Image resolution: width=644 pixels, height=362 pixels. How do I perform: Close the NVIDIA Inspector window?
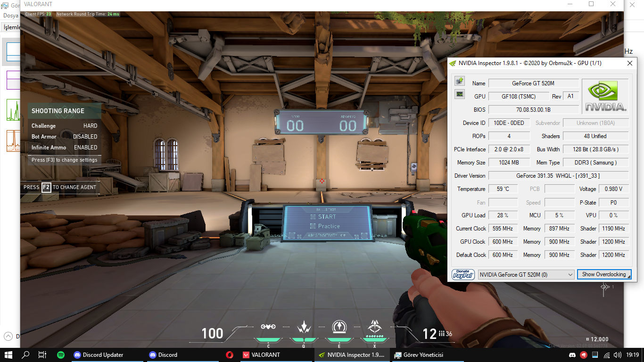[x=630, y=63]
